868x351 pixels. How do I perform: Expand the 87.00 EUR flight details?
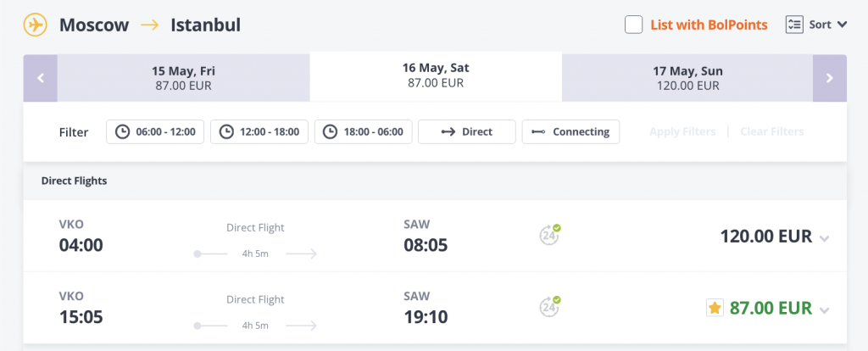click(x=824, y=309)
